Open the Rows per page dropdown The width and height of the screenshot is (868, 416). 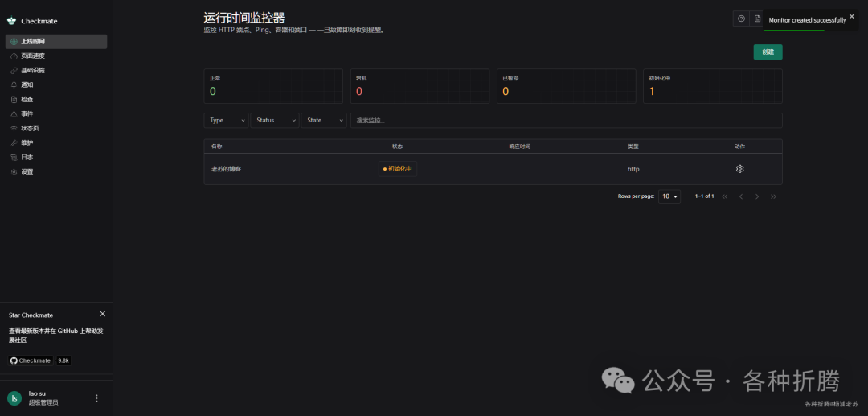click(x=669, y=196)
